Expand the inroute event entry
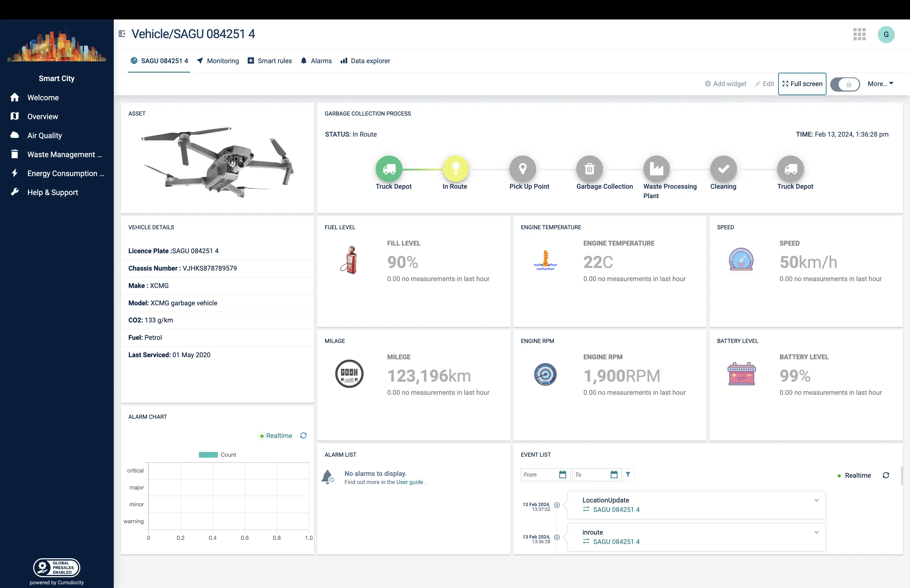910x588 pixels. click(x=817, y=532)
